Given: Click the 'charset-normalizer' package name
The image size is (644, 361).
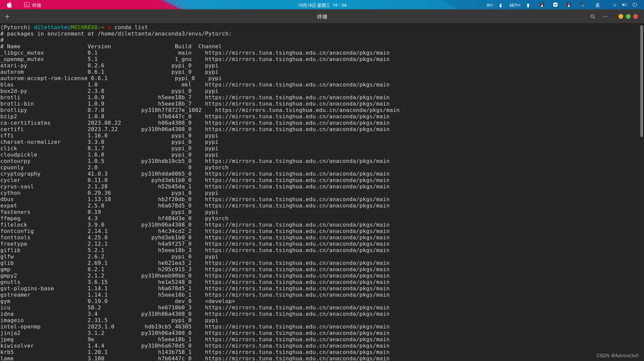Looking at the screenshot, I should (30, 142).
